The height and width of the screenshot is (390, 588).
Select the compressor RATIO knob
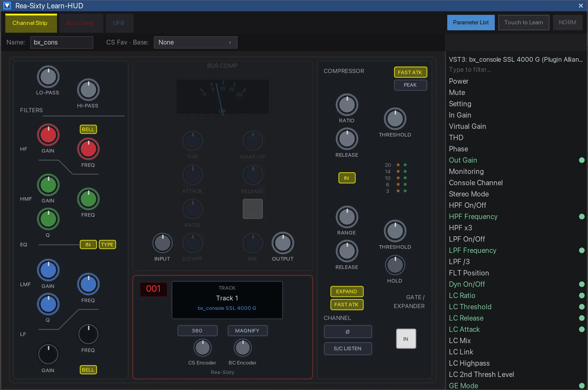point(347,105)
